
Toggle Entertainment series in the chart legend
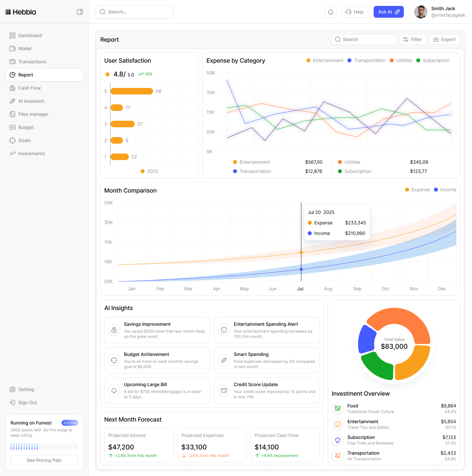click(325, 60)
